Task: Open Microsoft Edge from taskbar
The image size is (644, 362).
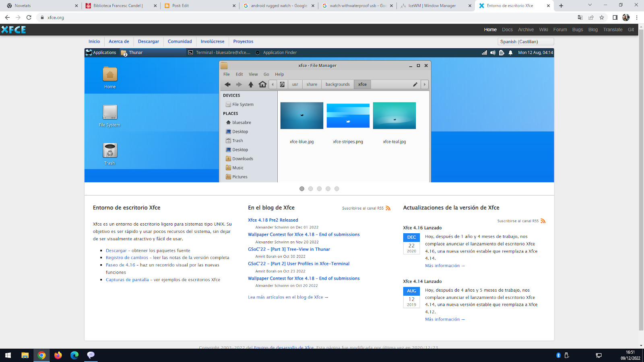Action: click(74, 355)
